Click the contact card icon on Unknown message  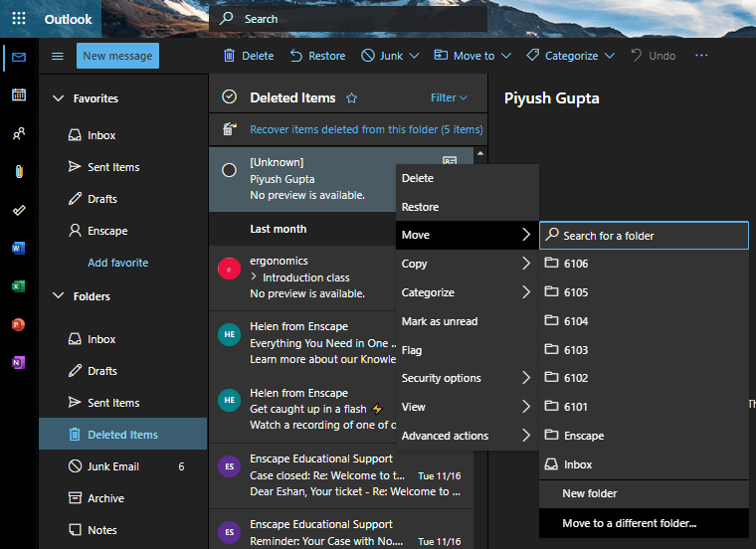click(x=450, y=160)
